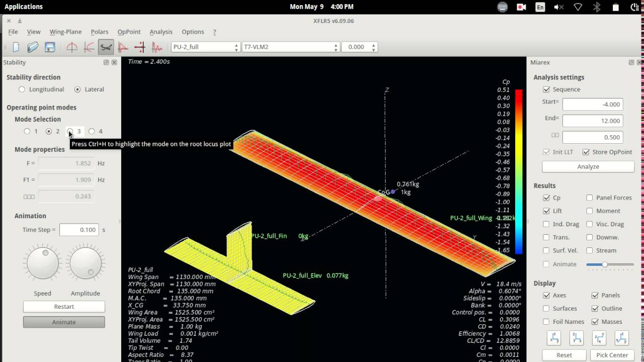This screenshot has height=362, width=644.
Task: Open the Inverse Foil Design icon
Action: (x=89, y=47)
